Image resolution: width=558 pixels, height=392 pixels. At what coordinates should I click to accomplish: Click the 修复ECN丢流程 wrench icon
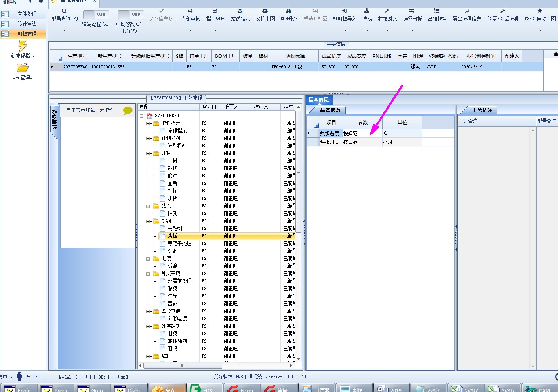pyautogui.click(x=503, y=11)
